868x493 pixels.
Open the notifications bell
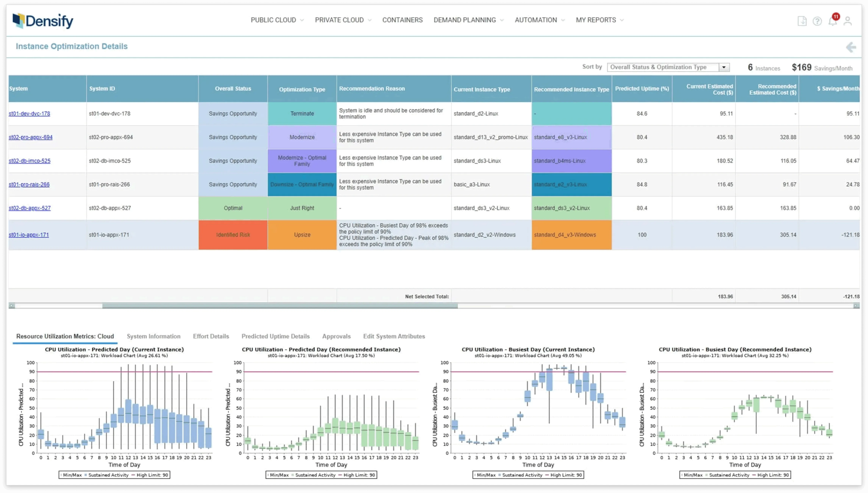(832, 21)
